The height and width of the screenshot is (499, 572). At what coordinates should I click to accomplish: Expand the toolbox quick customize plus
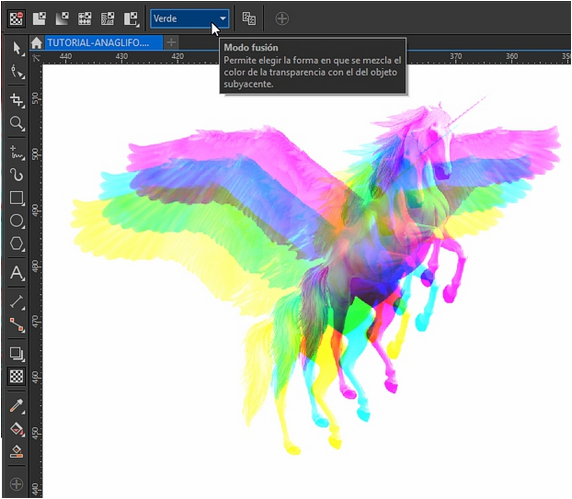click(x=16, y=484)
